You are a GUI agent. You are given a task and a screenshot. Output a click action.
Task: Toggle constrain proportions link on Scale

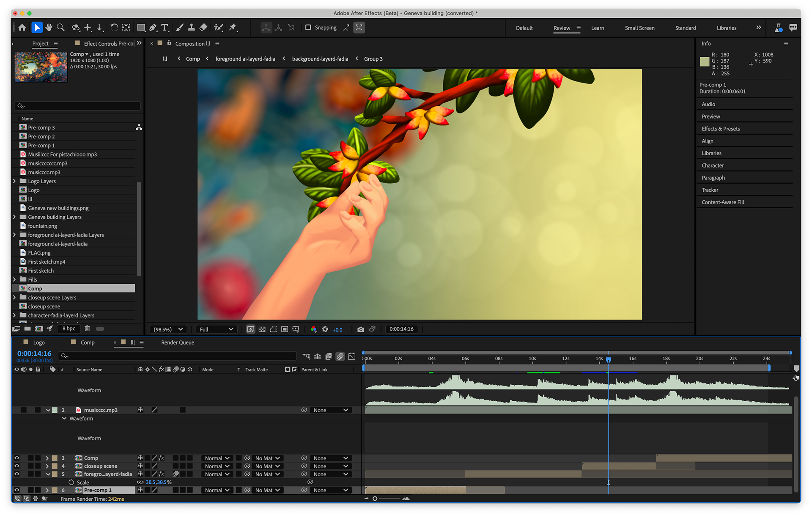140,482
